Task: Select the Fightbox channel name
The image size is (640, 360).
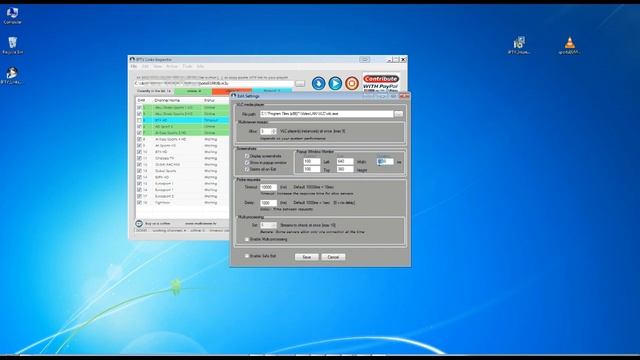Action: coord(162,203)
